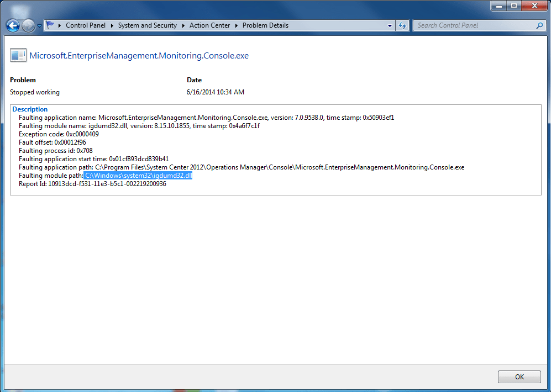
Task: Click highlighted path C:\Windows\system32\igdumd32.dll
Action: click(x=138, y=176)
